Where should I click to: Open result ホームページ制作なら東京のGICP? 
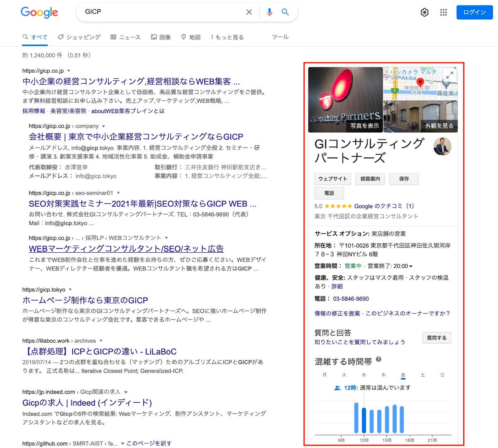click(x=85, y=300)
